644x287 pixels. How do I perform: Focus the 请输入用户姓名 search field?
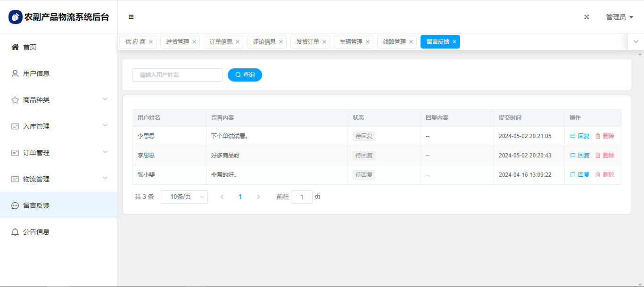click(x=177, y=75)
